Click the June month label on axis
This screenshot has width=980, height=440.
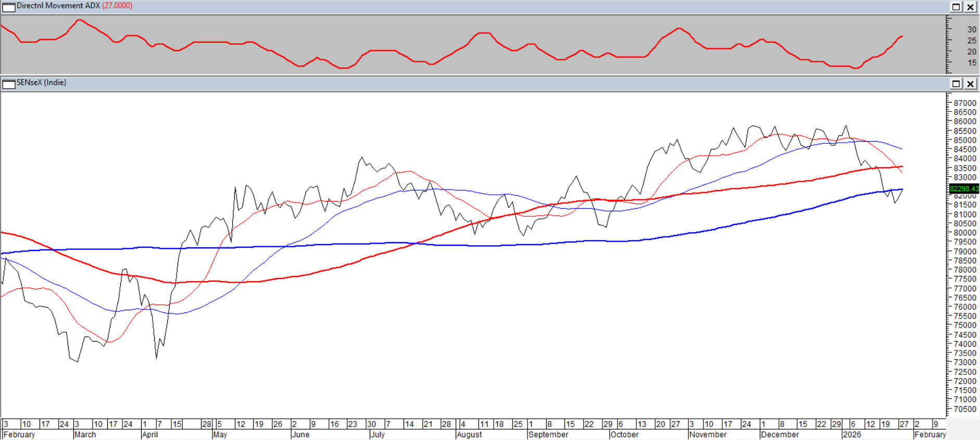(x=300, y=435)
